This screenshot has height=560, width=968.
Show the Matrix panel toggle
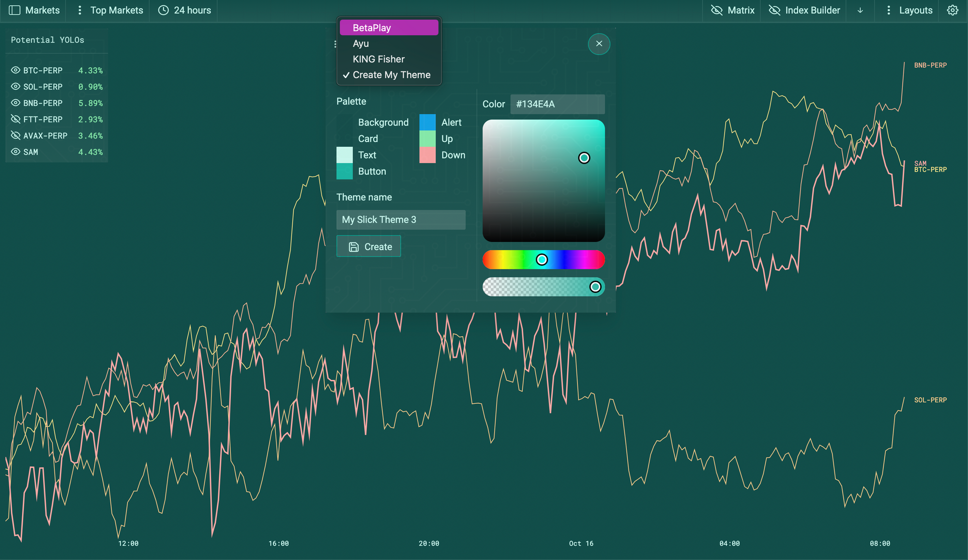(733, 10)
